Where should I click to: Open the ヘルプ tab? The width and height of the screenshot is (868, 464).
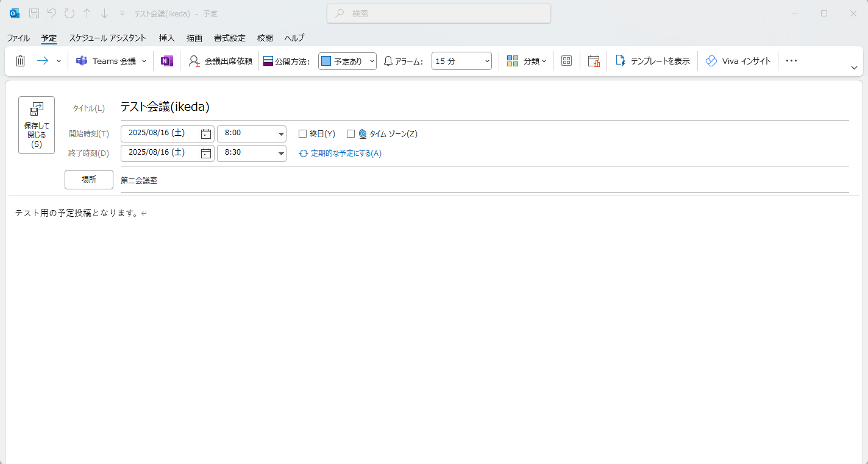coord(294,38)
